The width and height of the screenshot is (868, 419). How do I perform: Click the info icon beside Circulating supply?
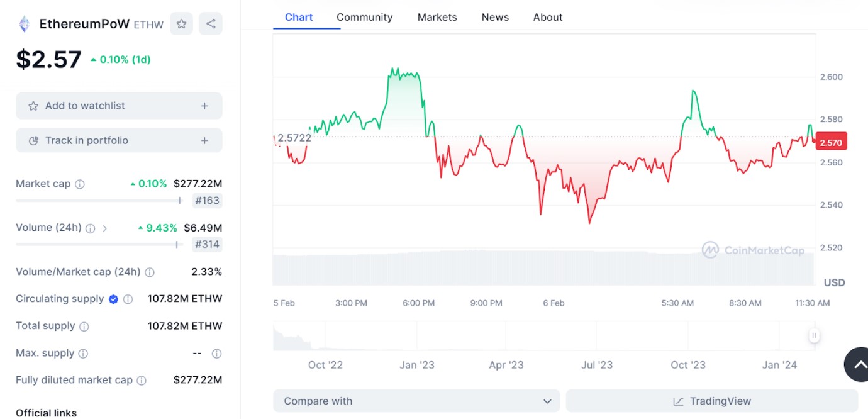[128, 299]
